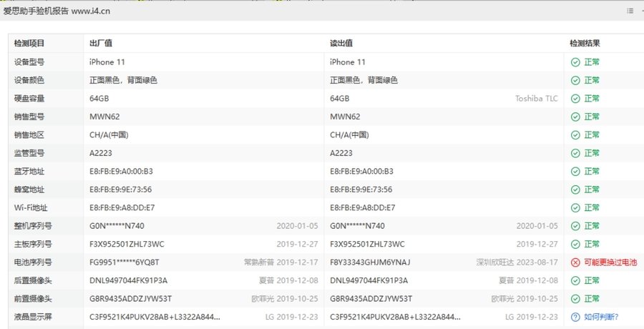Click the red X icon in 电池序列号 row

coord(575,262)
